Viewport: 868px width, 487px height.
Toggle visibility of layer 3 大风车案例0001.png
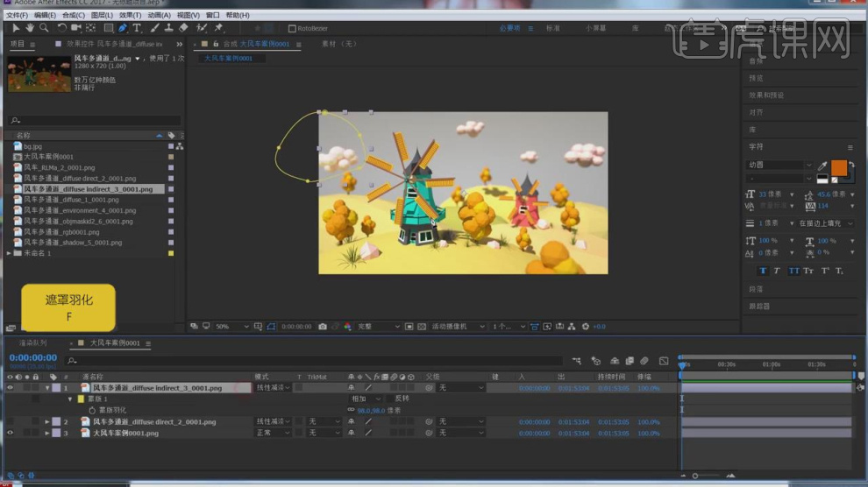[x=11, y=433]
